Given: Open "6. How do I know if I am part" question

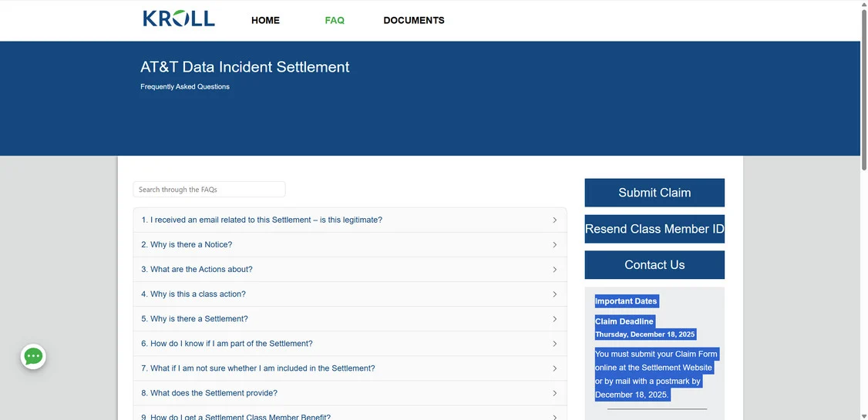Looking at the screenshot, I should (227, 344).
